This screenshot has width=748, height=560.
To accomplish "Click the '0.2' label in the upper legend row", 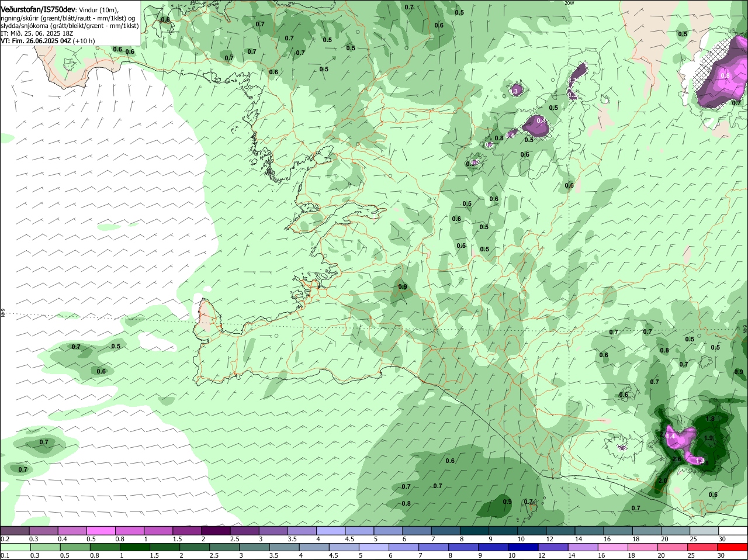I will pos(5,538).
